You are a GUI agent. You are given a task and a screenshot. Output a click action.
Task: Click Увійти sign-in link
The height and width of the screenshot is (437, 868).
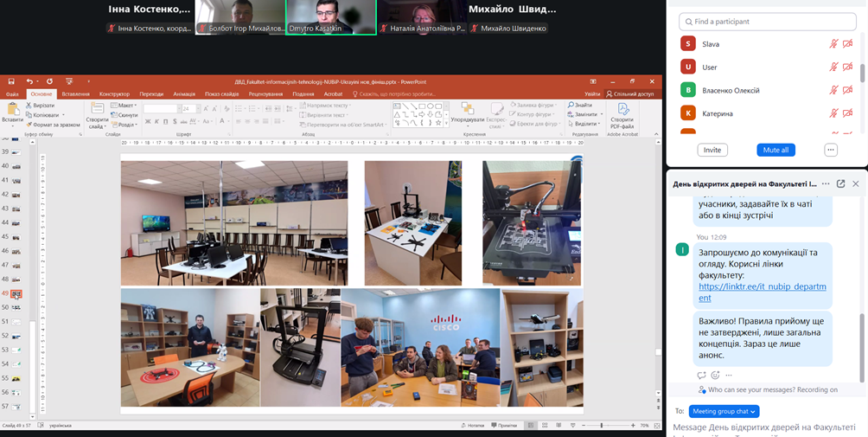pyautogui.click(x=591, y=94)
